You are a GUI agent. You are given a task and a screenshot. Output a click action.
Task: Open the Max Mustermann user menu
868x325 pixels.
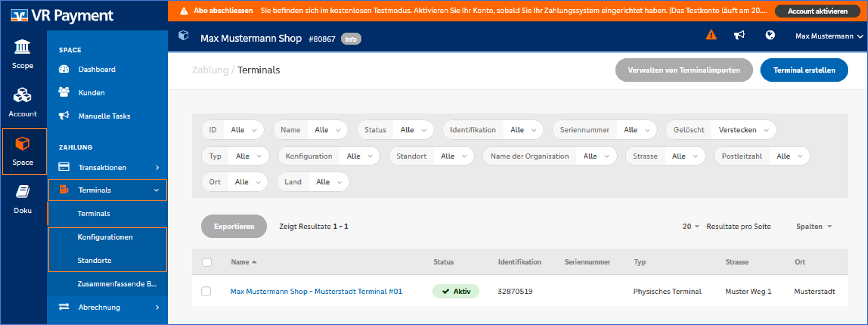pos(829,36)
